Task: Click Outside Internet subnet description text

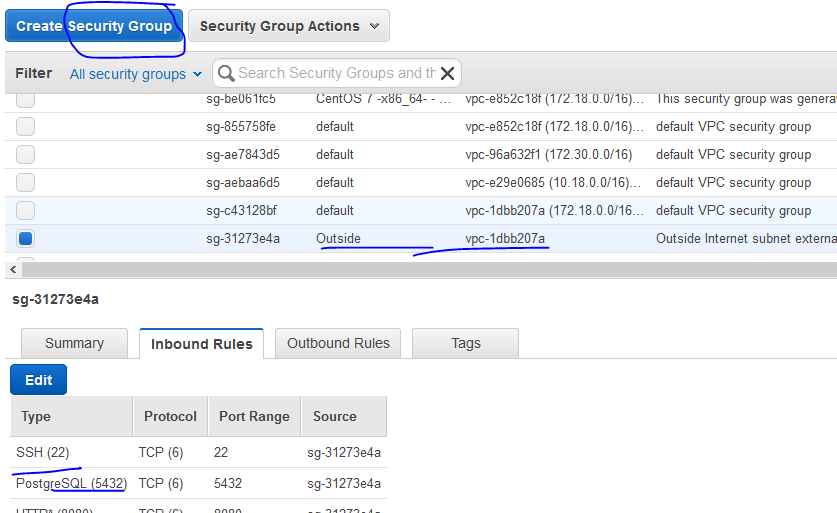Action: point(746,238)
